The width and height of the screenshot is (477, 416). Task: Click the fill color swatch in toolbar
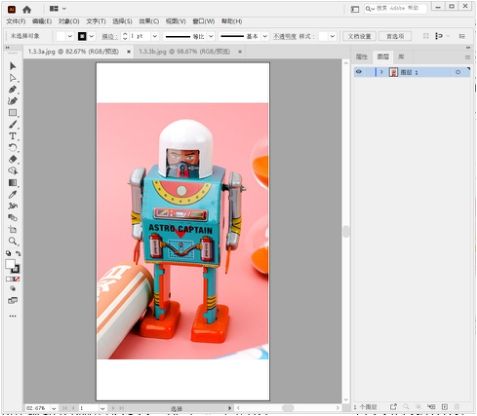click(10, 264)
